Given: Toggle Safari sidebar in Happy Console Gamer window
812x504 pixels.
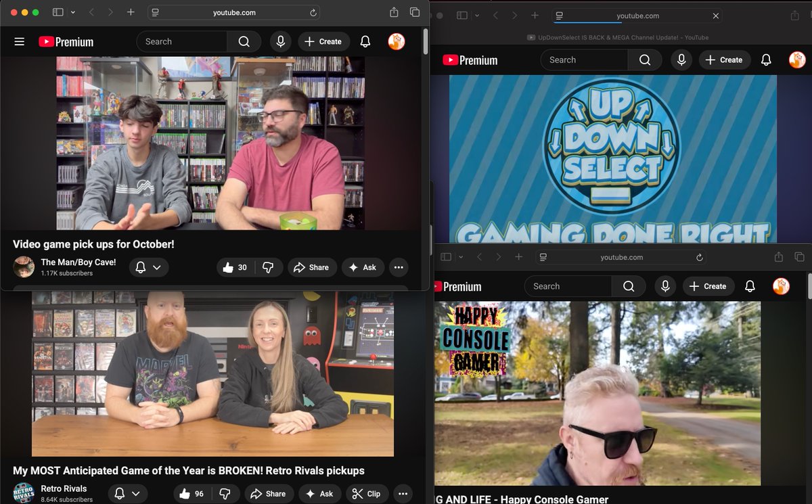Looking at the screenshot, I should (x=446, y=257).
